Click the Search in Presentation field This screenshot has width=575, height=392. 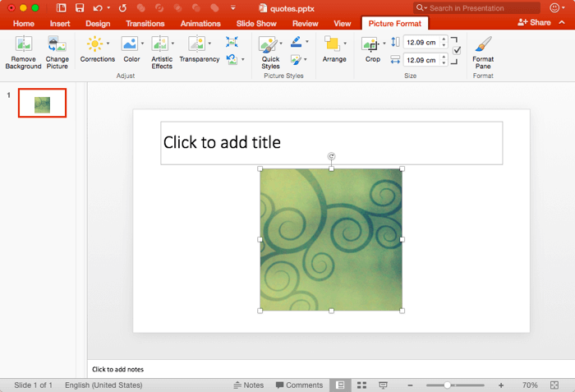[476, 7]
